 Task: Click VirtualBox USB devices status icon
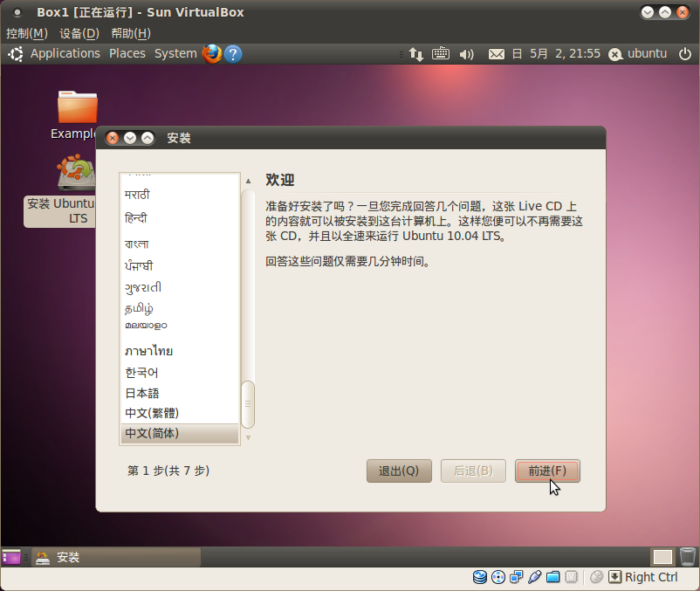coord(535,577)
